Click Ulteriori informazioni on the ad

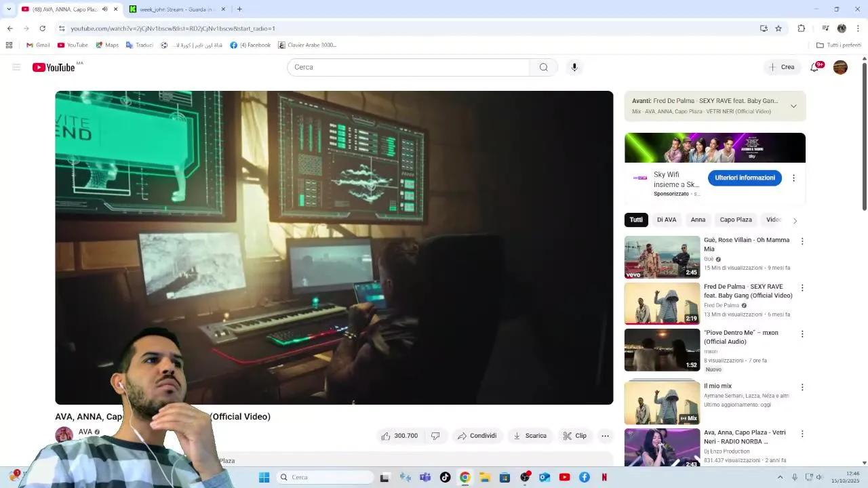click(745, 178)
